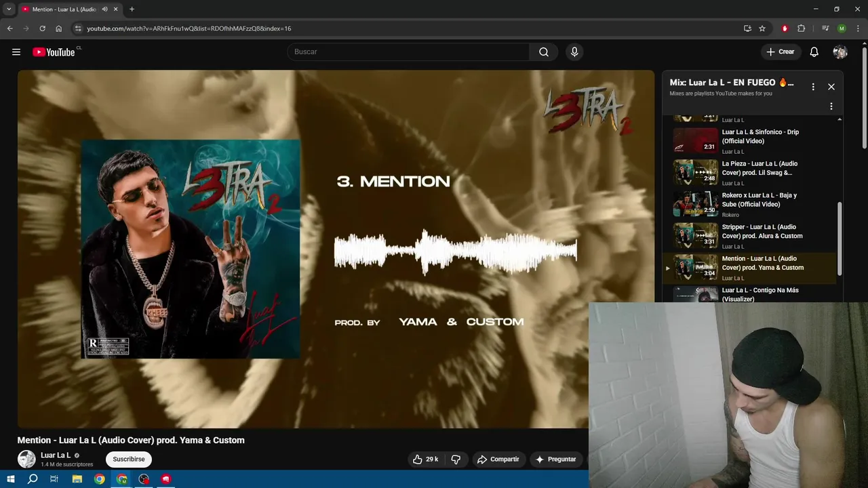868x488 pixels.
Task: Dislike the video with thumbs down
Action: (456, 460)
